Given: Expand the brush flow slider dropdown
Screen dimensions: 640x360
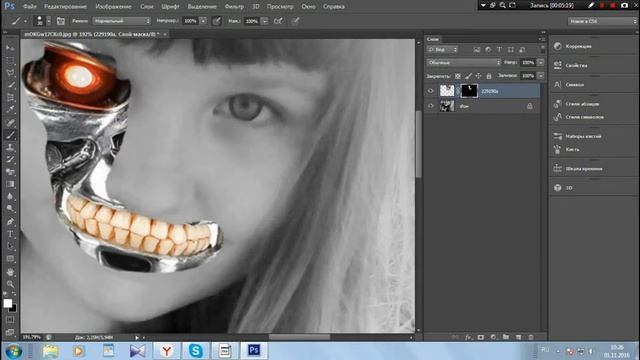Looking at the screenshot, I should (264, 21).
